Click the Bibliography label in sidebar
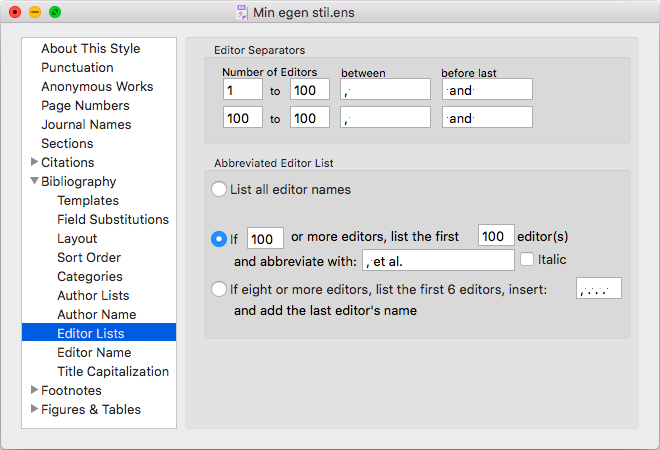This screenshot has height=450, width=660. click(78, 181)
